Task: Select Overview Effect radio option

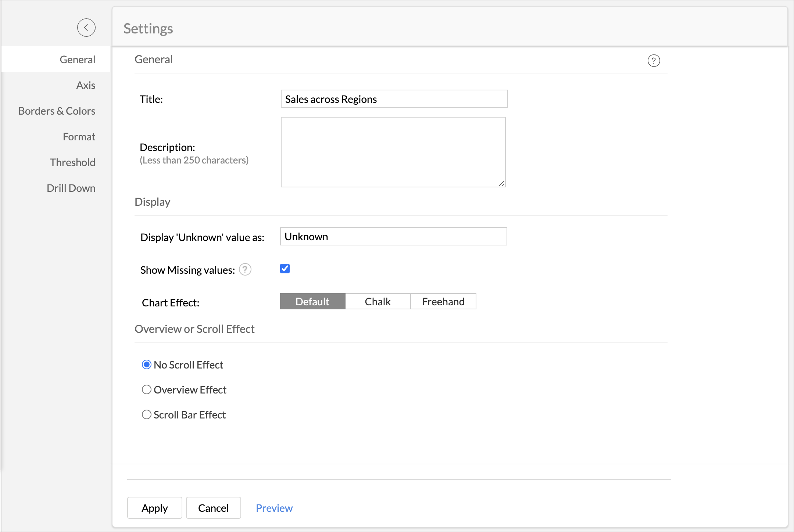Action: [147, 389]
